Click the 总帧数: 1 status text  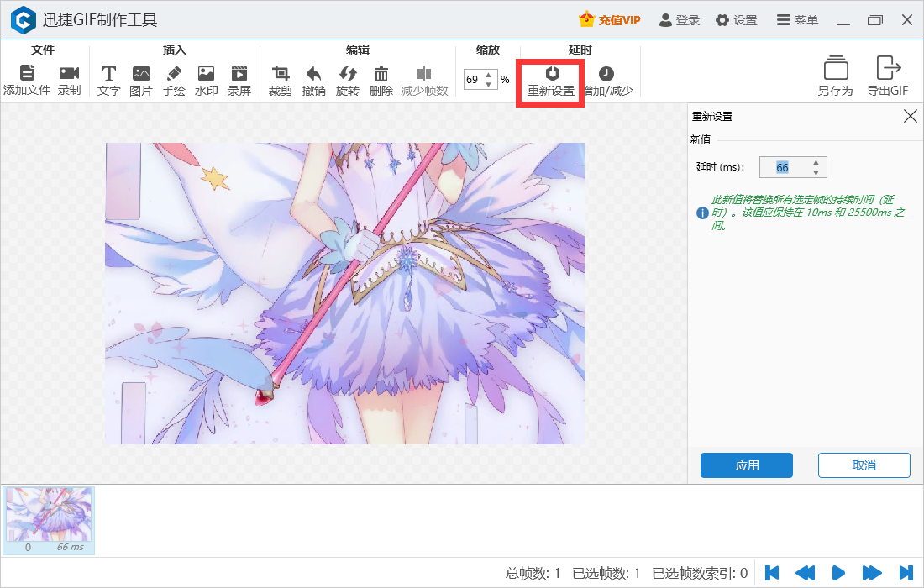(x=533, y=573)
